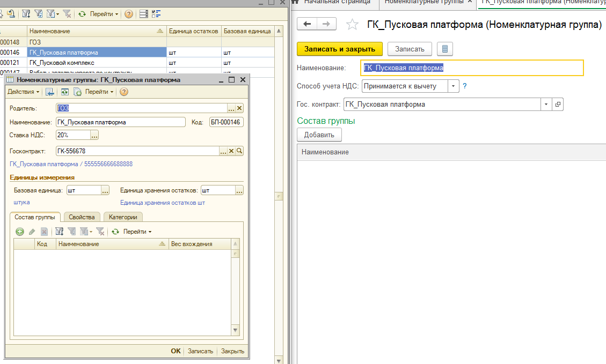Image resolution: width=606 pixels, height=364 pixels.
Task: Click the green add-row icon in Состав группы
Action: (20, 232)
